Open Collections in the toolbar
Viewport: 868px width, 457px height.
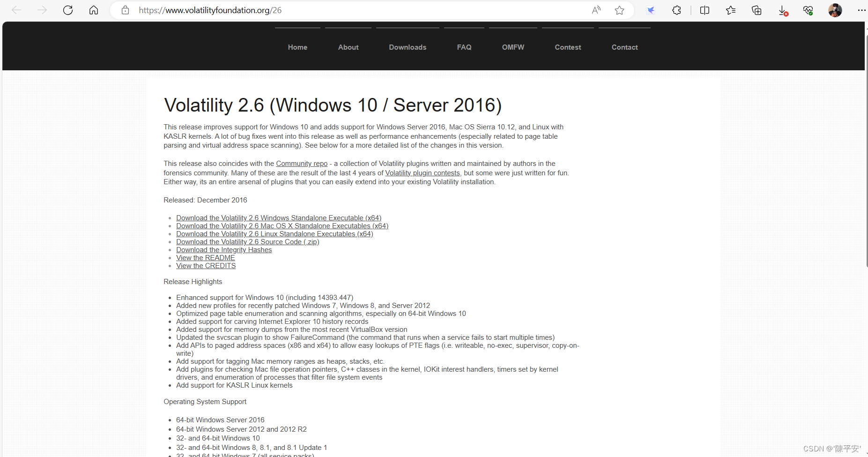click(757, 10)
